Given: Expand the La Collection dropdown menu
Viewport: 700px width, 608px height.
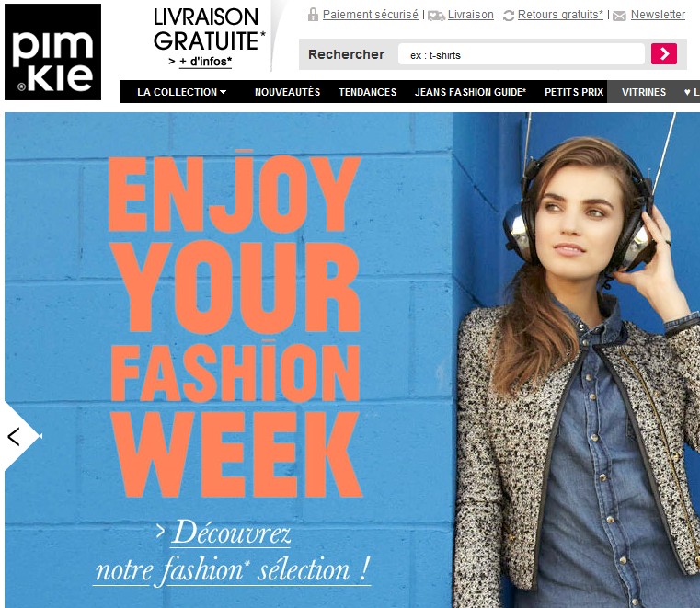Looking at the screenshot, I should (182, 92).
